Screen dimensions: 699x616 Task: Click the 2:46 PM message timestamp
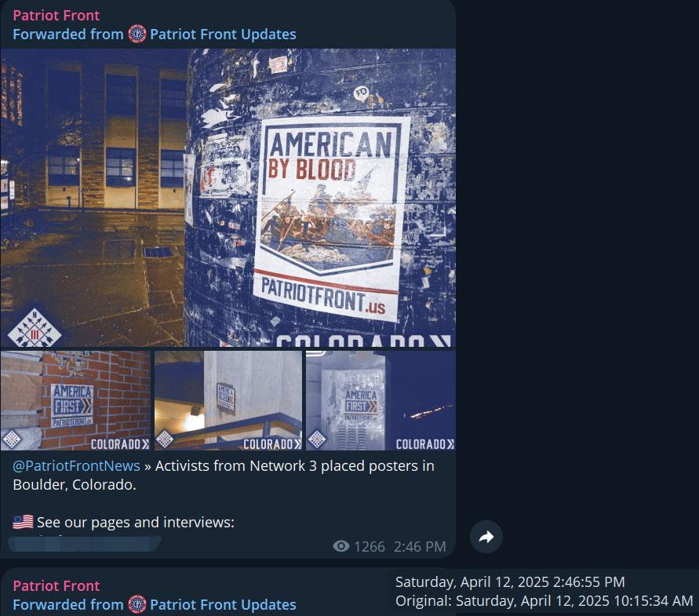420,546
